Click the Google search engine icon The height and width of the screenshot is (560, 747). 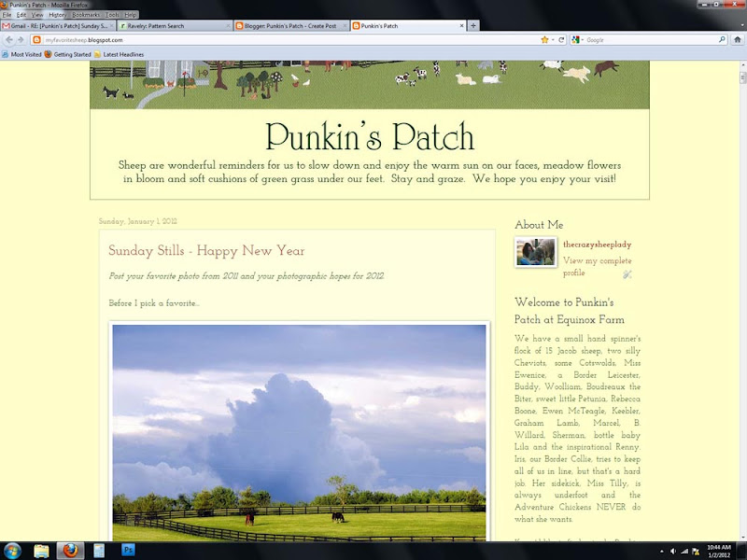(x=576, y=40)
